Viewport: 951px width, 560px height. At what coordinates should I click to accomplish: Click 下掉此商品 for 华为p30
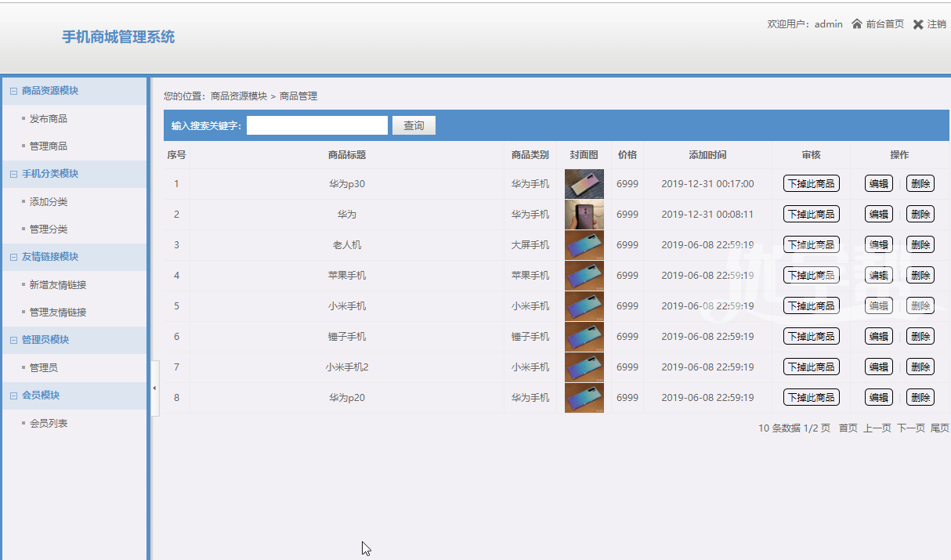[x=811, y=184]
